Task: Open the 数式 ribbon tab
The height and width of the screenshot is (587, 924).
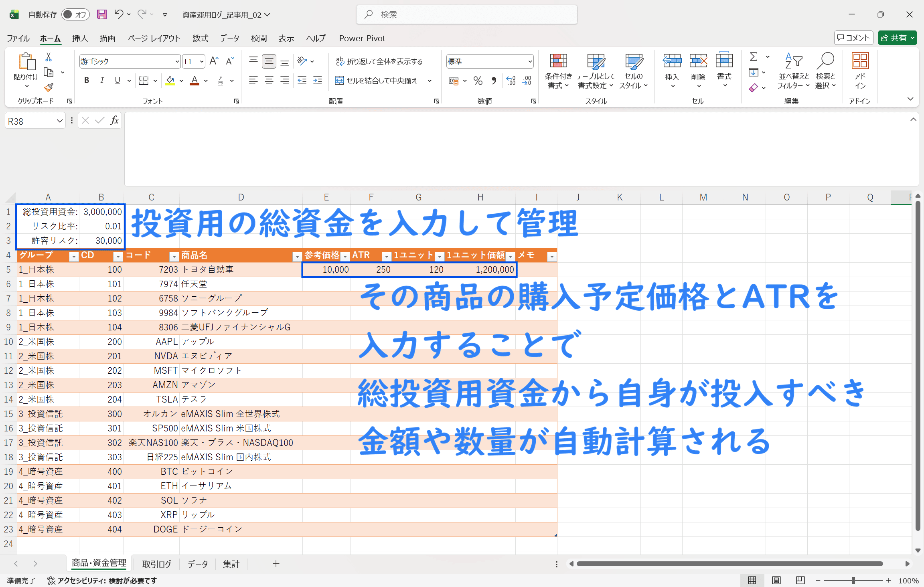Action: (x=200, y=38)
